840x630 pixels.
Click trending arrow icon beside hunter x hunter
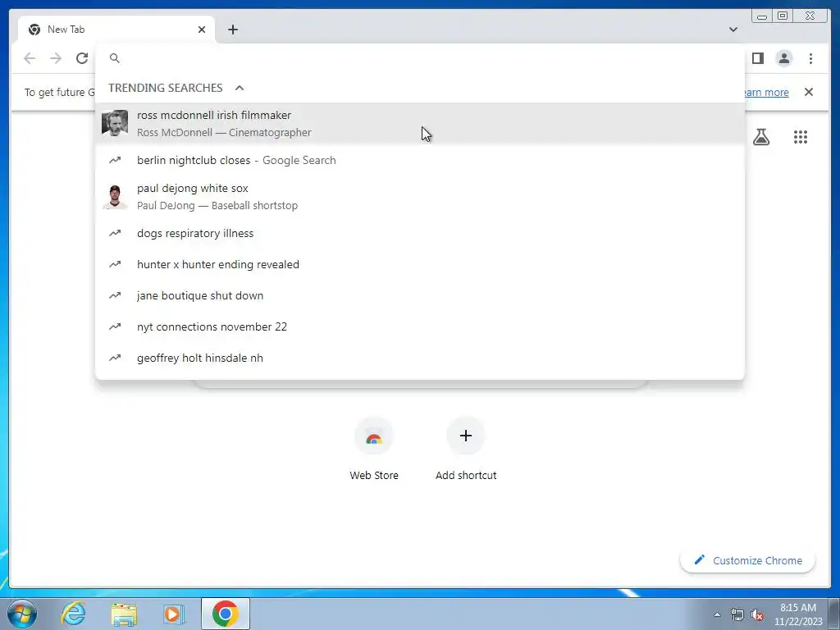pos(115,264)
